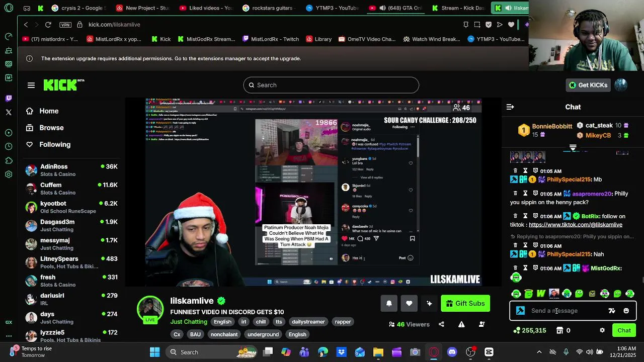Toggle the VPN badge in address bar
644x362 pixels.
pos(65,25)
